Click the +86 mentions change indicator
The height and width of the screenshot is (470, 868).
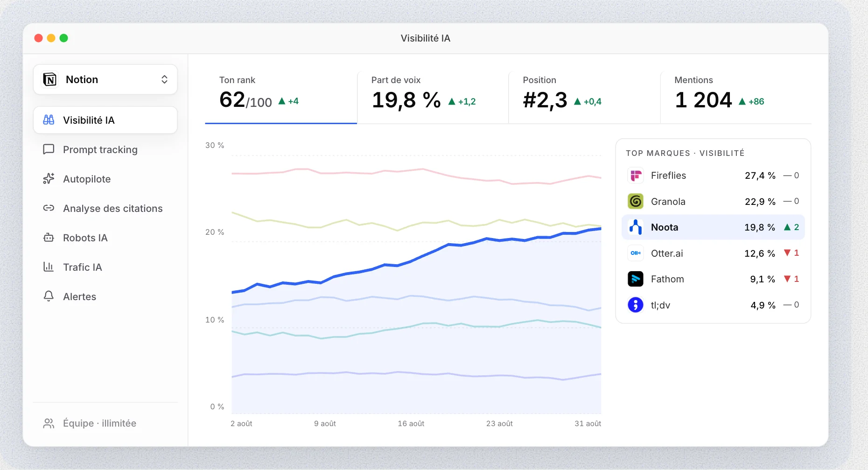751,101
